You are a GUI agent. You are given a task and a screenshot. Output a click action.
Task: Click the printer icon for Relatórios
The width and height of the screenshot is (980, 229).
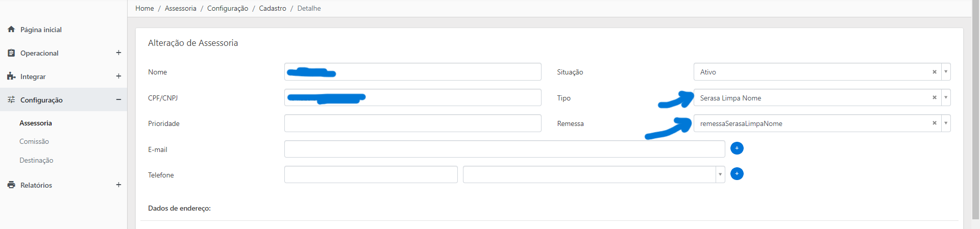pyautogui.click(x=11, y=185)
